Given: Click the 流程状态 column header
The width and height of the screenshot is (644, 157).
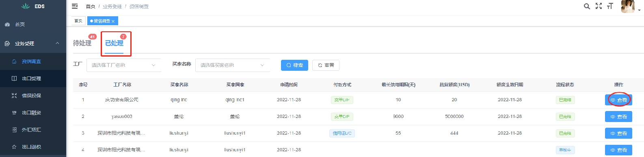Looking at the screenshot, I should coord(565,85).
